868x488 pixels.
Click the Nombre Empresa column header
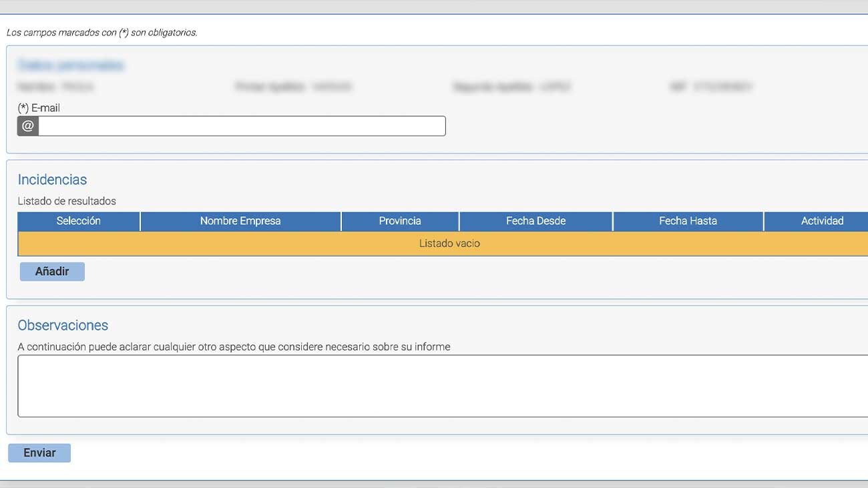240,220
